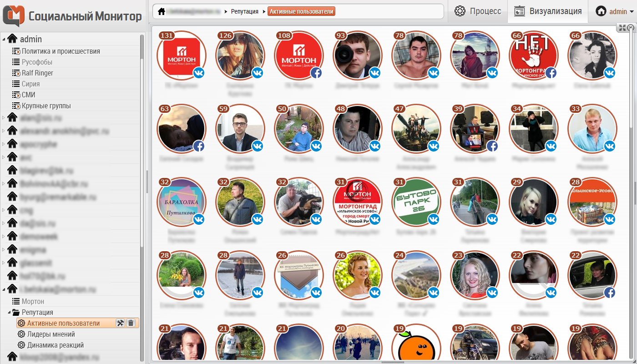The height and width of the screenshot is (364, 637).
Task: Click Репутация in the breadcrumb
Action: pyautogui.click(x=244, y=11)
